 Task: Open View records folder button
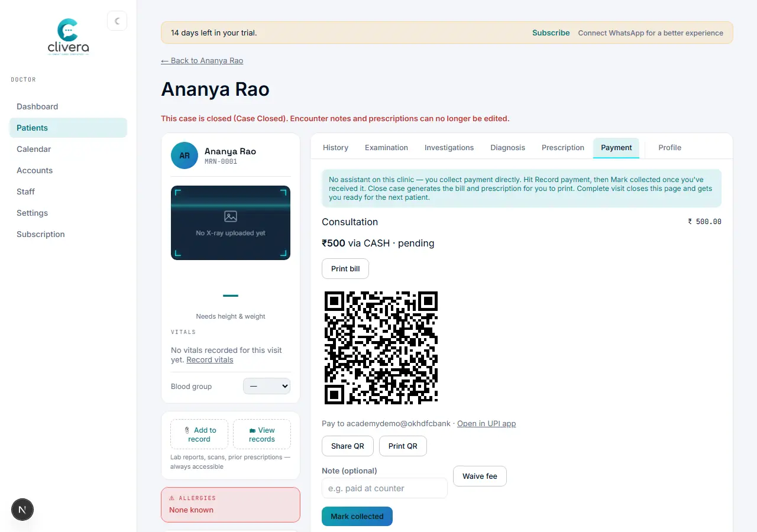click(262, 434)
